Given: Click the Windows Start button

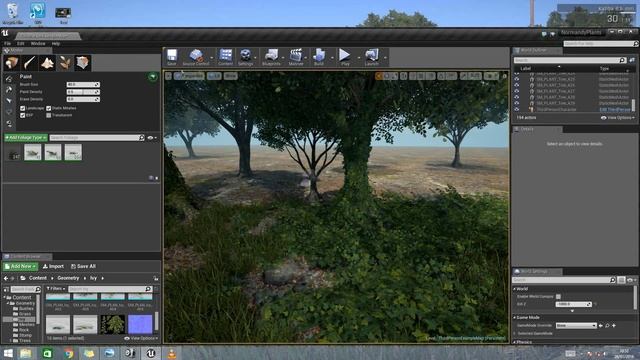Looking at the screenshot, I should [x=8, y=353].
